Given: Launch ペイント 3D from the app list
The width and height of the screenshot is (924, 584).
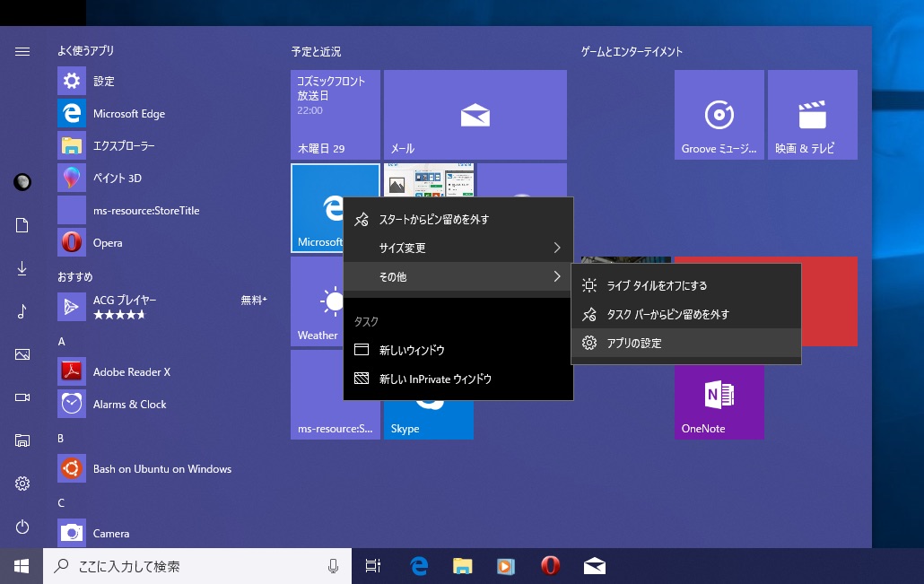Looking at the screenshot, I should pos(162,178).
